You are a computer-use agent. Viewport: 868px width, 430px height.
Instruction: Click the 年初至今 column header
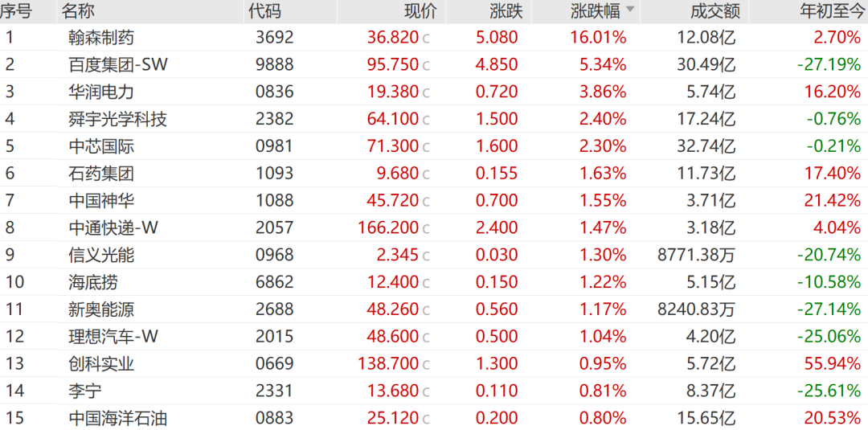[834, 10]
